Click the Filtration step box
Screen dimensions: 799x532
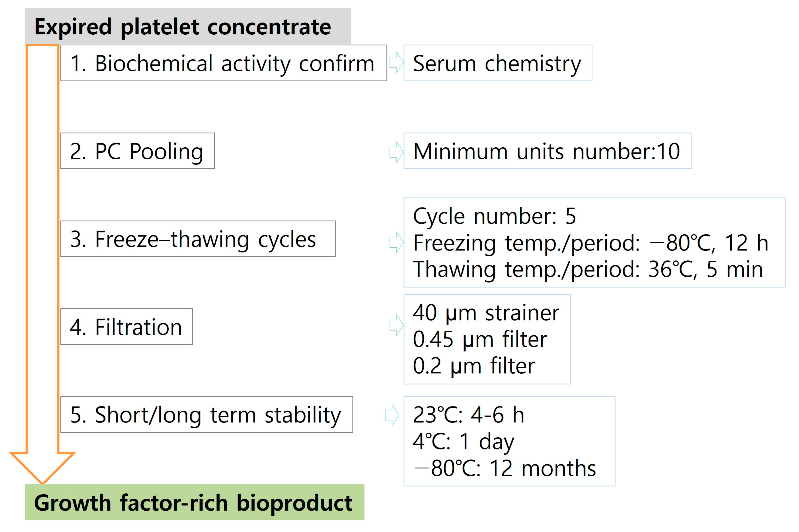126,327
